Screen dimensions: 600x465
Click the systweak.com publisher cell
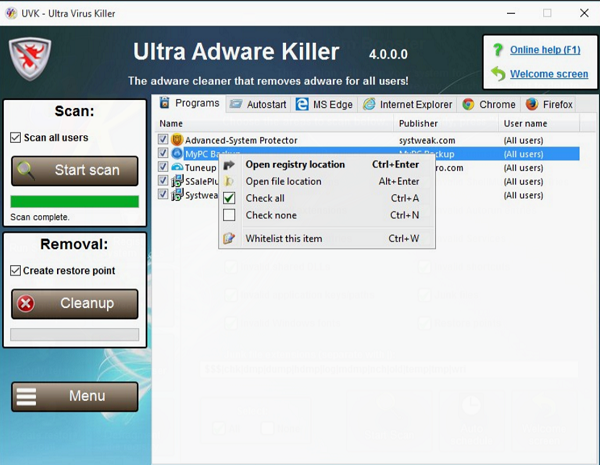[x=427, y=140]
